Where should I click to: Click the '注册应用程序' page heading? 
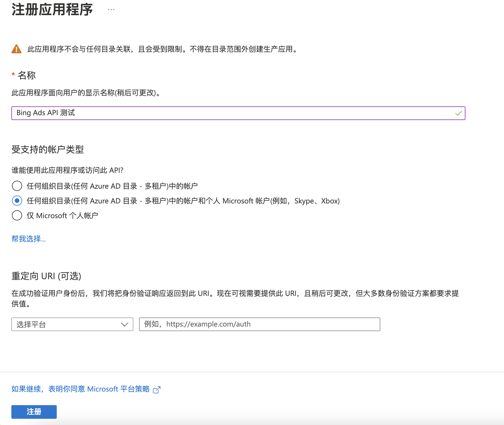point(52,10)
